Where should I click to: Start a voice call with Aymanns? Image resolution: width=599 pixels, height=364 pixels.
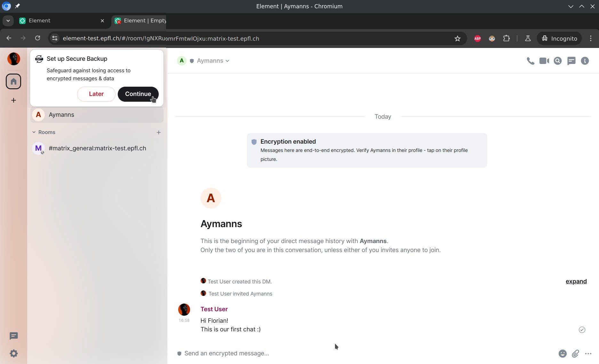(x=530, y=61)
